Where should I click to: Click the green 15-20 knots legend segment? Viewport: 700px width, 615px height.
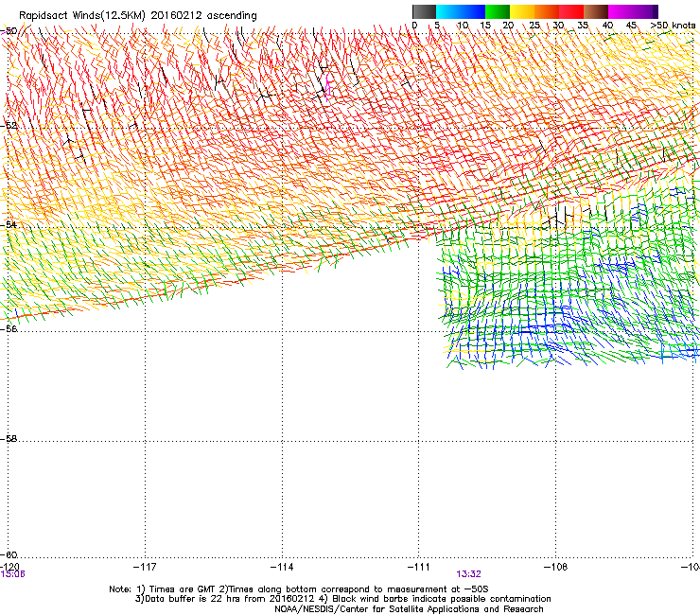pos(498,11)
